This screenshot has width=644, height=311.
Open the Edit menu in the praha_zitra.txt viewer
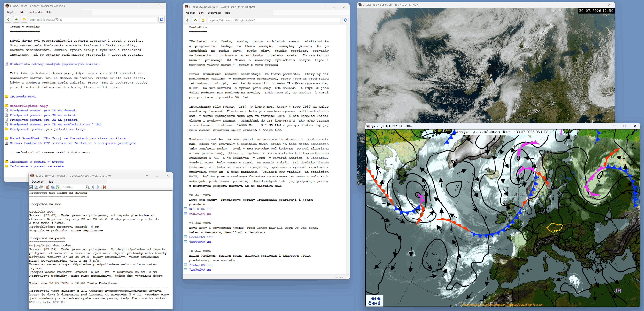tap(51, 182)
